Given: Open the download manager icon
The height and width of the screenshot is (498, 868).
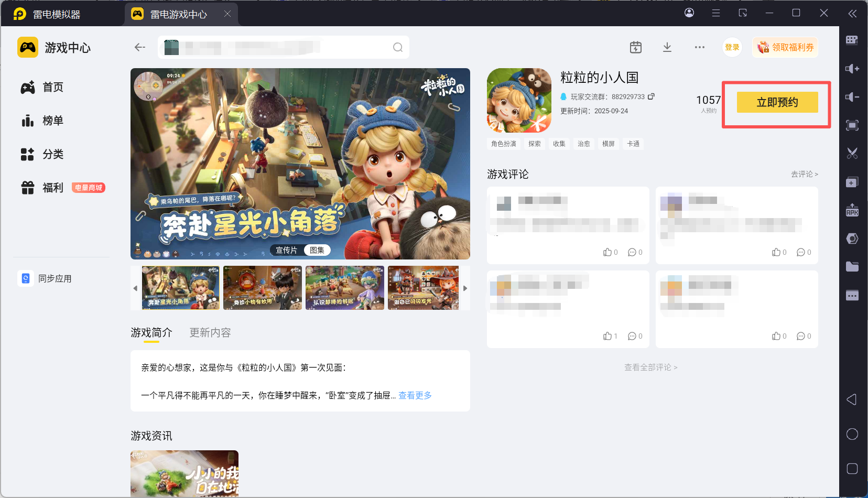Looking at the screenshot, I should 667,47.
